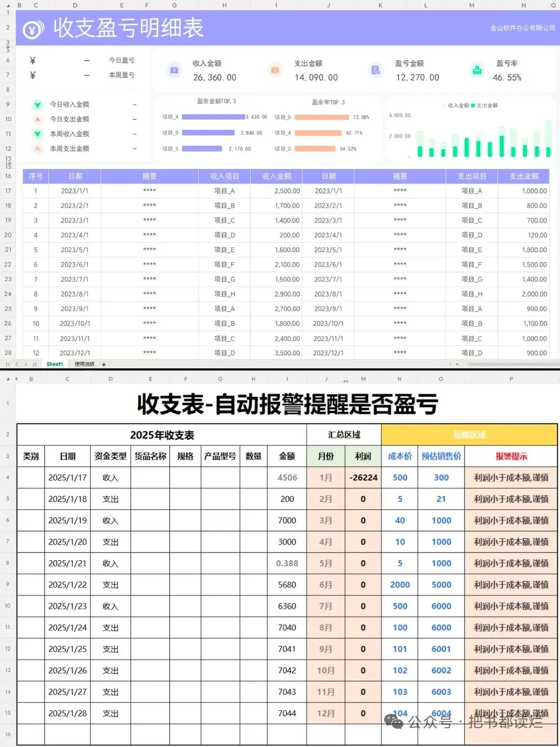This screenshot has height=747, width=560.
Task: Select column D header in upper sheet
Action: [x=75, y=5]
